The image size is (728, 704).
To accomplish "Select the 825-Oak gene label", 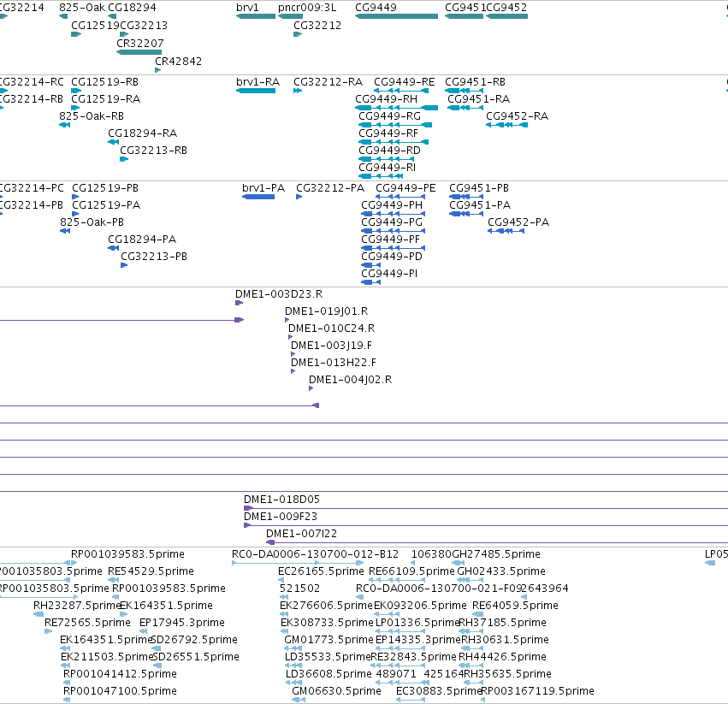I will pyautogui.click(x=82, y=8).
